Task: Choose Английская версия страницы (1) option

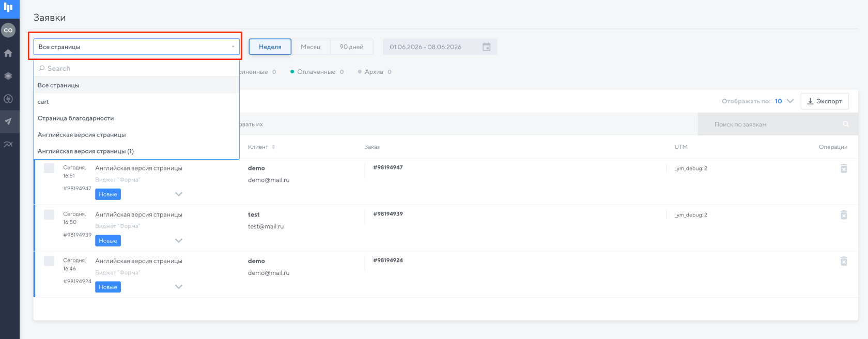Action: pos(136,151)
